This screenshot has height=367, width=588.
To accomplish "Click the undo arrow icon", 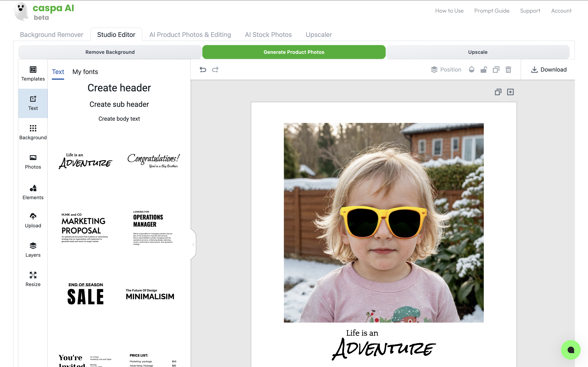I will [203, 70].
